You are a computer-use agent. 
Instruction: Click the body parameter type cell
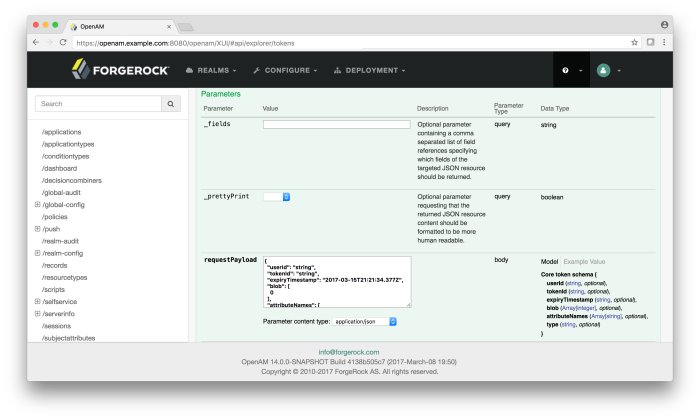(x=501, y=260)
